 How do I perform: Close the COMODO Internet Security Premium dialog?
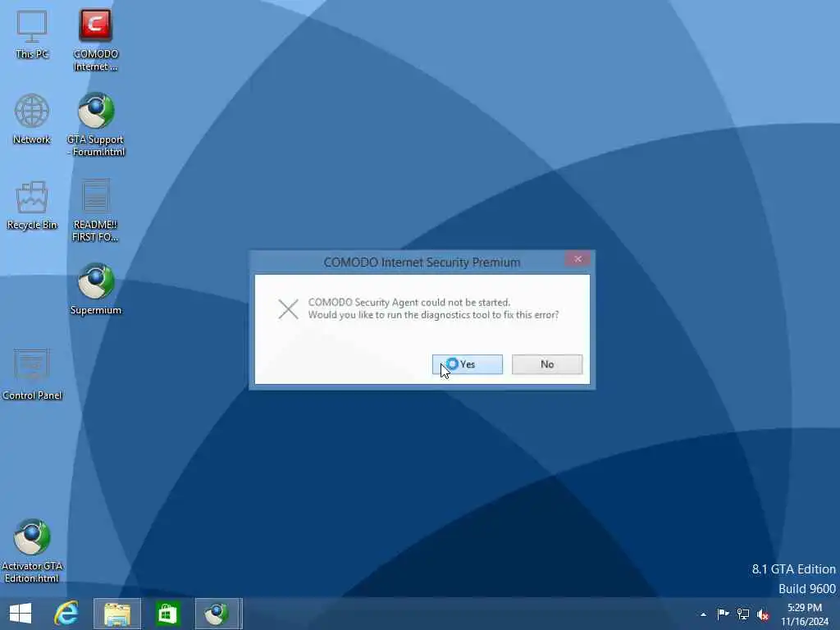click(577, 259)
